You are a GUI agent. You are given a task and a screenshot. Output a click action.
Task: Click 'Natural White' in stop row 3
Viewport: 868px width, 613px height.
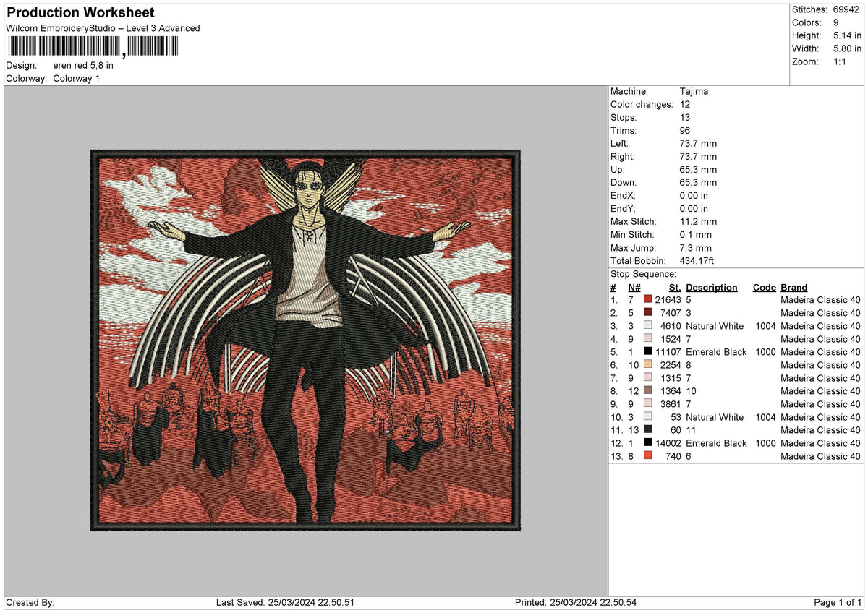point(715,325)
